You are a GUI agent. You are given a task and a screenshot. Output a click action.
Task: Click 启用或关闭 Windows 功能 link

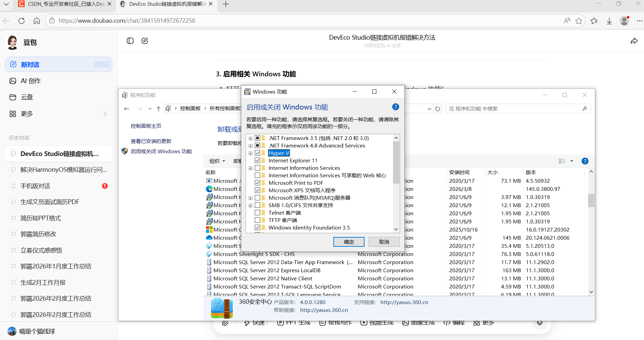coord(161,151)
